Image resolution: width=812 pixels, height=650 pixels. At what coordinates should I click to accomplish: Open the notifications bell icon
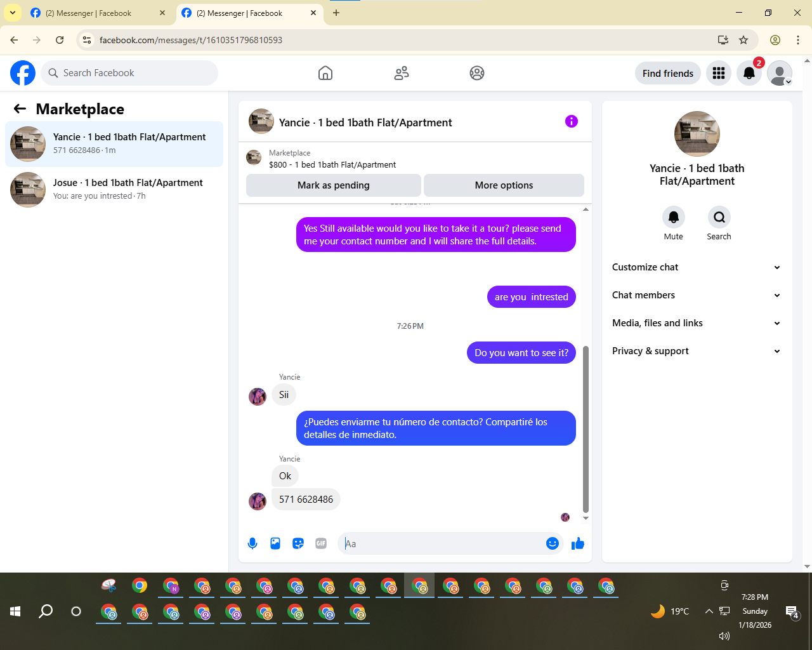click(749, 74)
